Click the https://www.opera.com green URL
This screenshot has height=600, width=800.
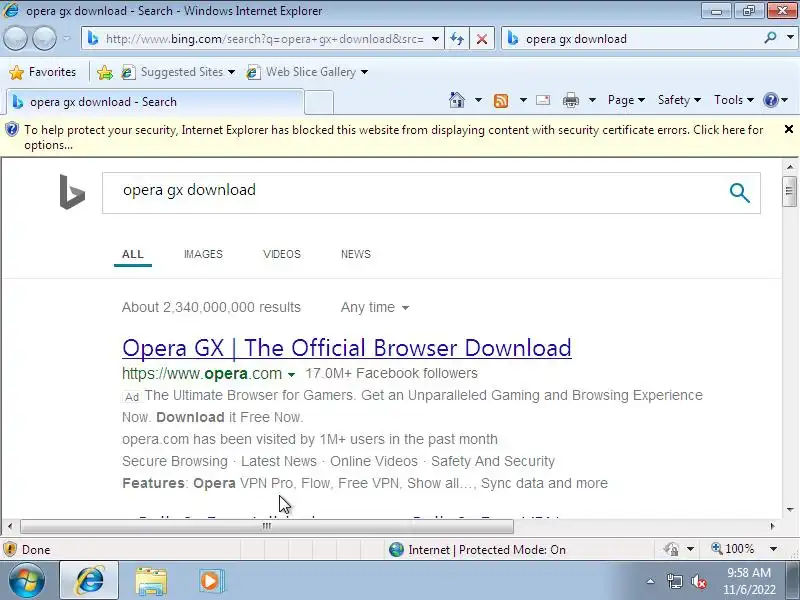[x=202, y=373]
